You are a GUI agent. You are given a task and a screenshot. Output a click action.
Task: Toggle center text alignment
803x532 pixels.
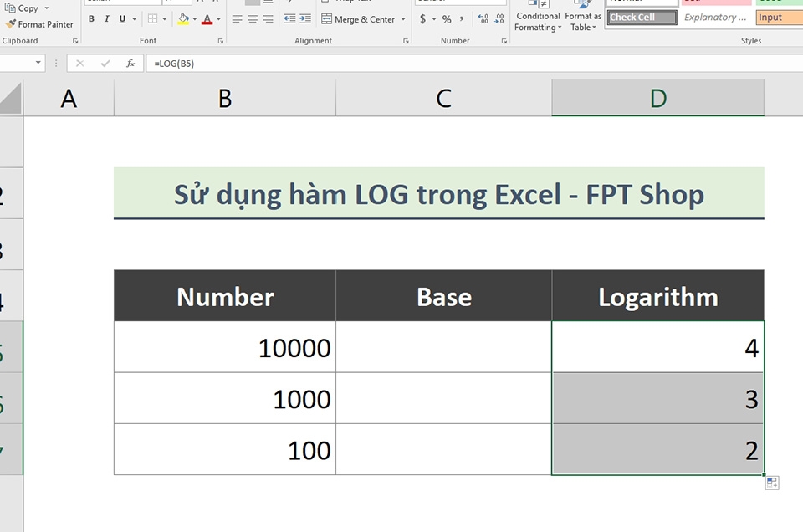point(253,18)
